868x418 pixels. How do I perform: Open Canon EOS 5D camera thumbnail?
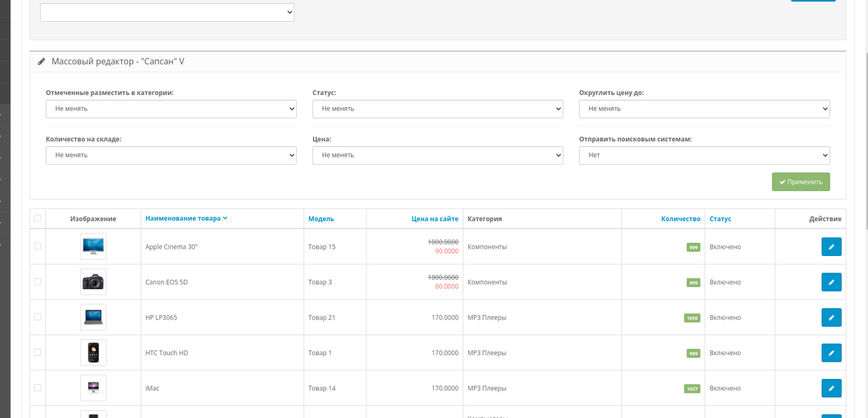(93, 282)
